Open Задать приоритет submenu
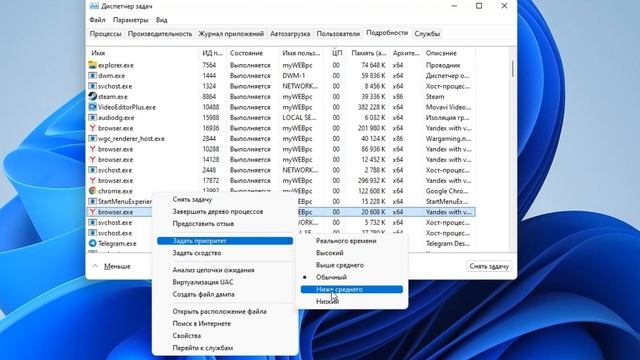The image size is (640, 360). (x=225, y=241)
